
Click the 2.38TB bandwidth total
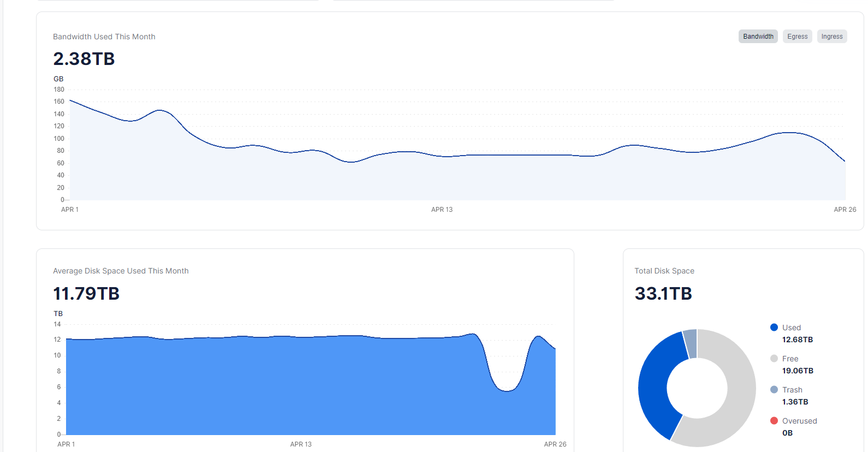pos(84,59)
